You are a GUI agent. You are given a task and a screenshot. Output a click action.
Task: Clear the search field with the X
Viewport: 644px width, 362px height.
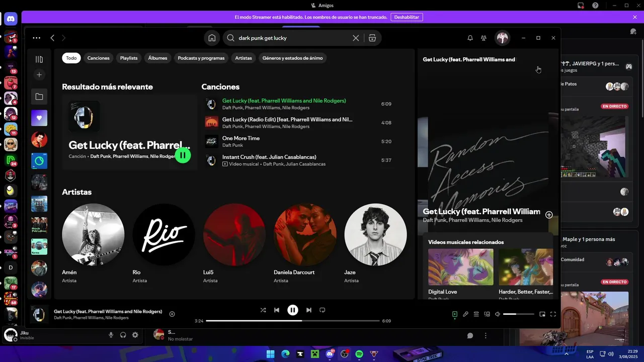356,38
